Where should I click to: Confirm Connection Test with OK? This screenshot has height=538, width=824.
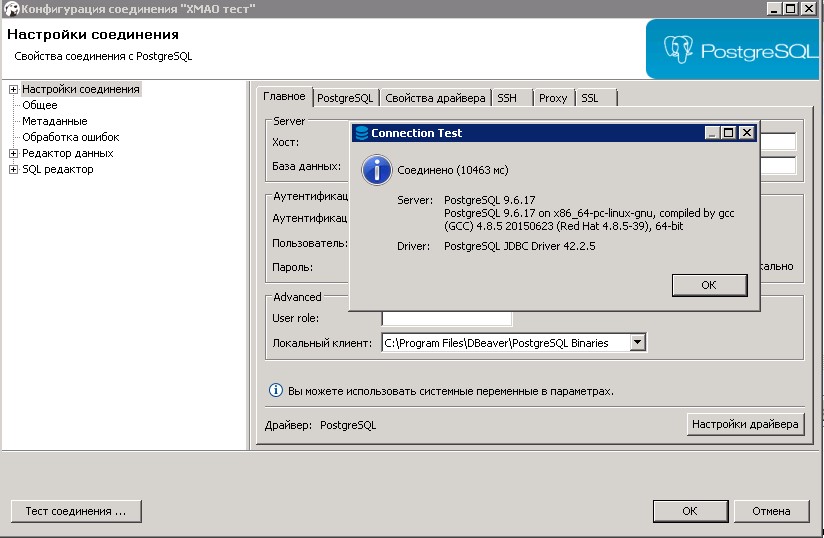[709, 285]
